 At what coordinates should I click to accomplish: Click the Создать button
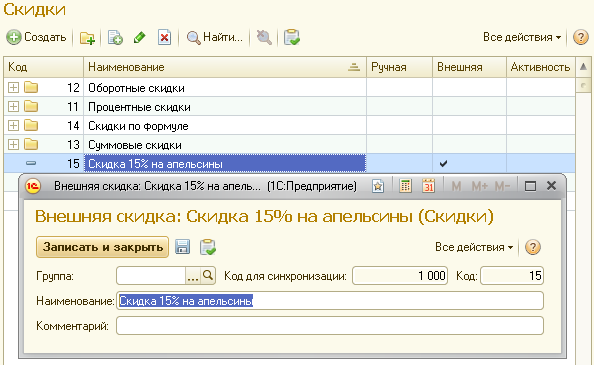(x=36, y=37)
